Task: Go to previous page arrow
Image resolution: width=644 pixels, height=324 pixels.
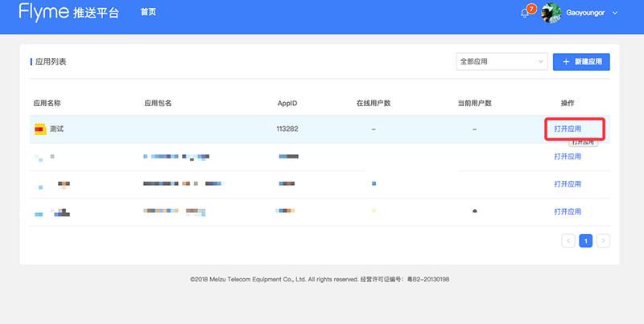Action: (x=568, y=240)
